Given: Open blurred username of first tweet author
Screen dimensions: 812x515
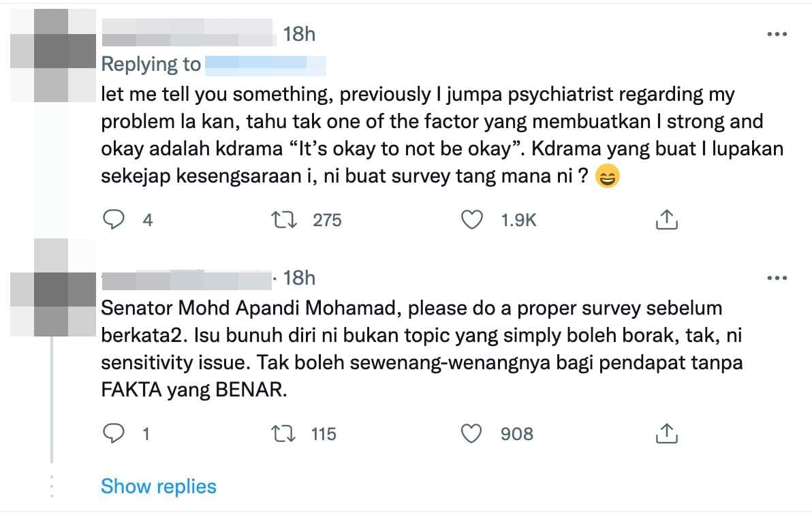Looking at the screenshot, I should pos(189,33).
